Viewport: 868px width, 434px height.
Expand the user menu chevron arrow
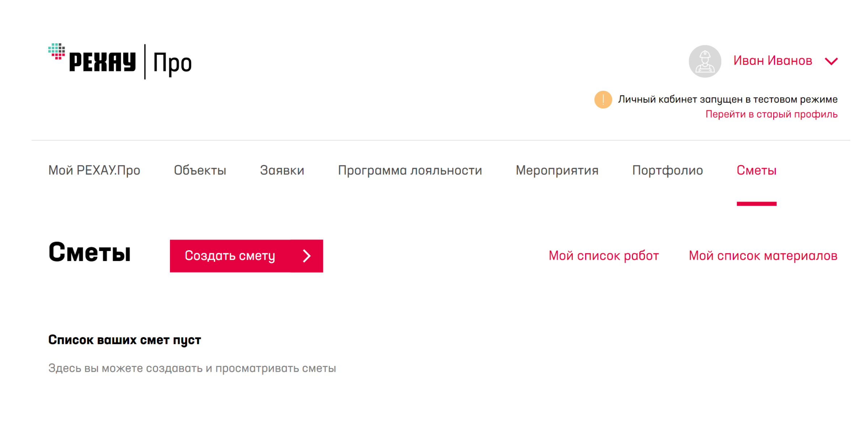click(831, 61)
